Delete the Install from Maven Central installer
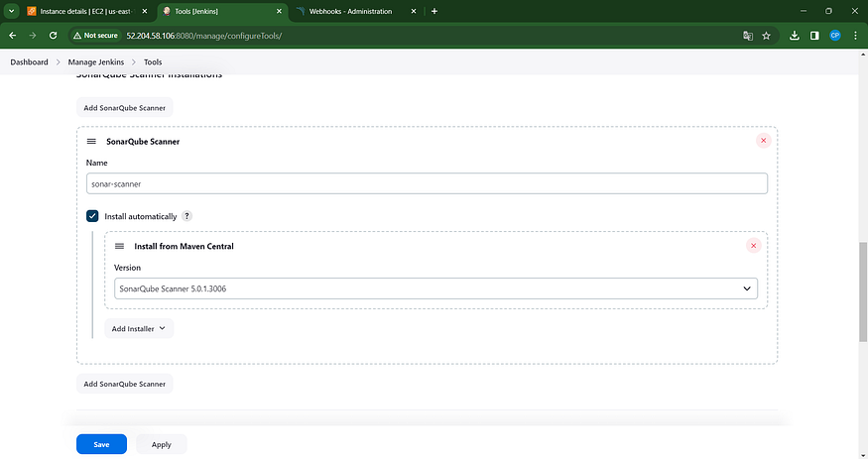 [x=753, y=246]
